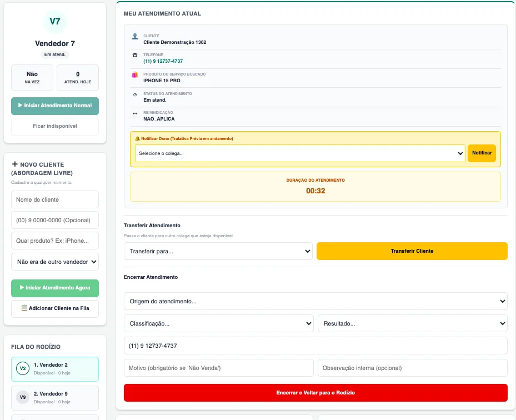
Task: Click the Meu Atendimento Atual heading
Action: point(162,13)
